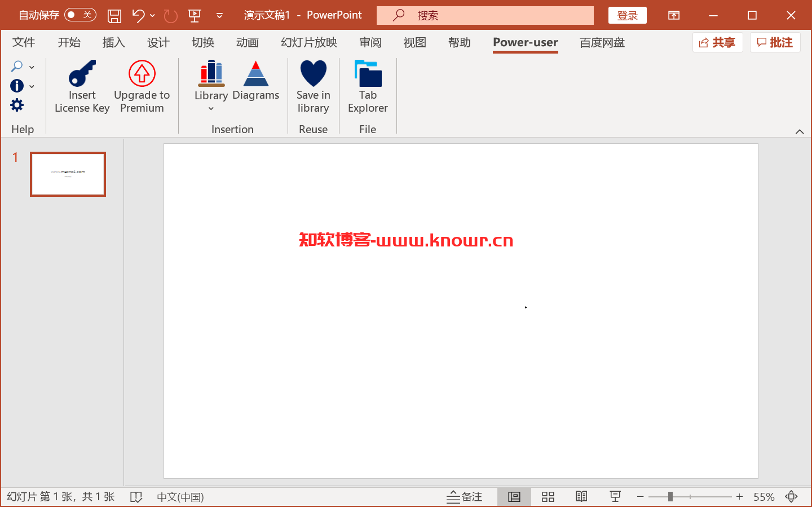This screenshot has width=812, height=507.
Task: Fit slide to current window icon
Action: pos(792,497)
